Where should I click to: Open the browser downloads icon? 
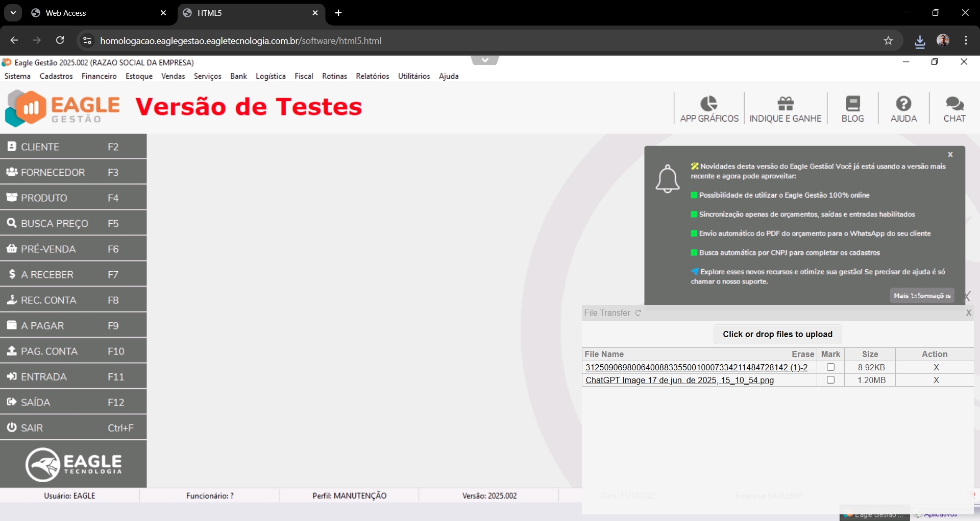coord(920,41)
